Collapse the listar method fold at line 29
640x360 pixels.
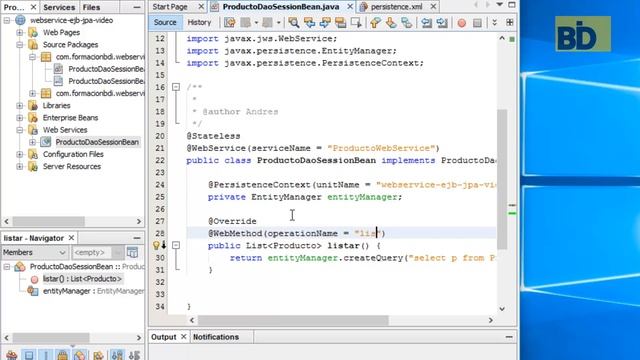176,245
